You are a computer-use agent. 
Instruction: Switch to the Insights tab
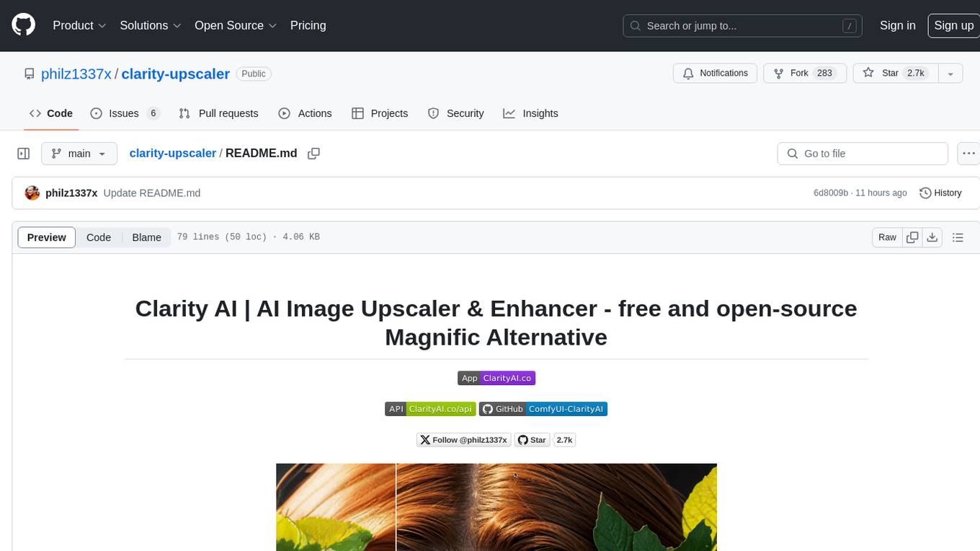tap(530, 113)
